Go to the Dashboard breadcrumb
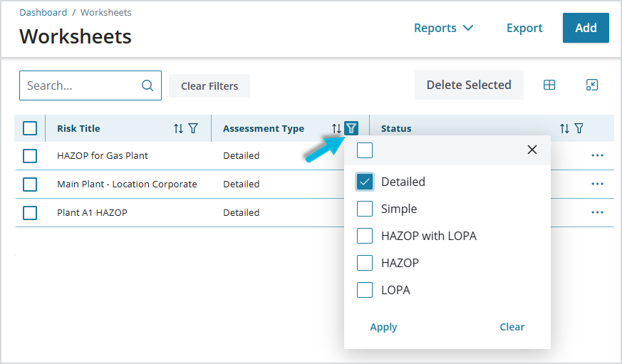 coord(43,12)
